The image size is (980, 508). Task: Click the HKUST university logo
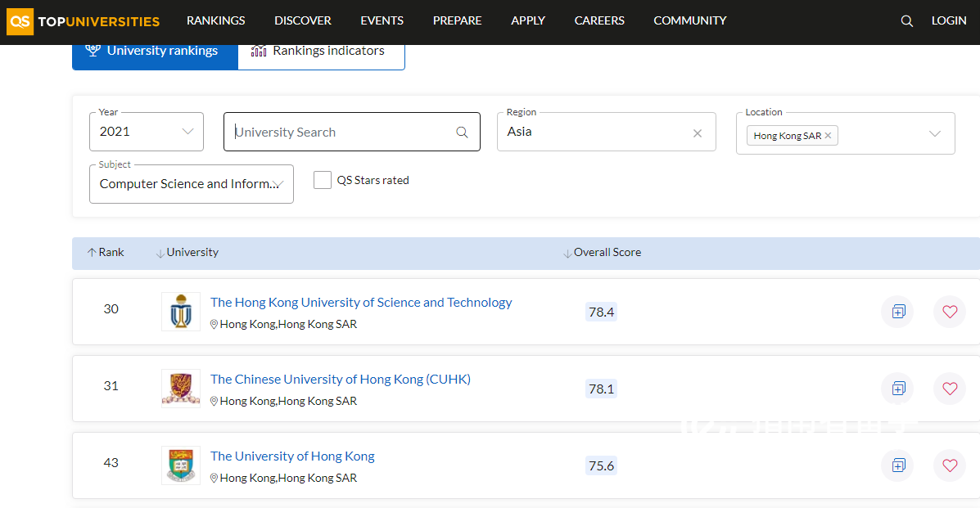[181, 311]
